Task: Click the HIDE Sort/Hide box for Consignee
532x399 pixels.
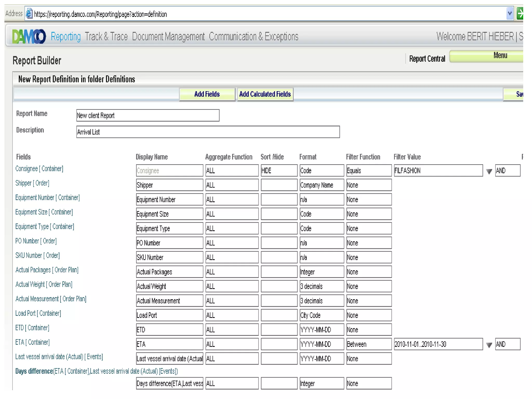Action: tap(279, 171)
